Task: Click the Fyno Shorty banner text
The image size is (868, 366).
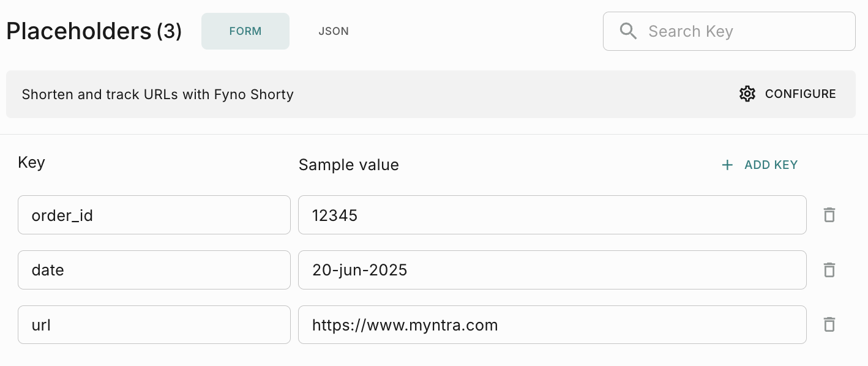Action: 157,95
